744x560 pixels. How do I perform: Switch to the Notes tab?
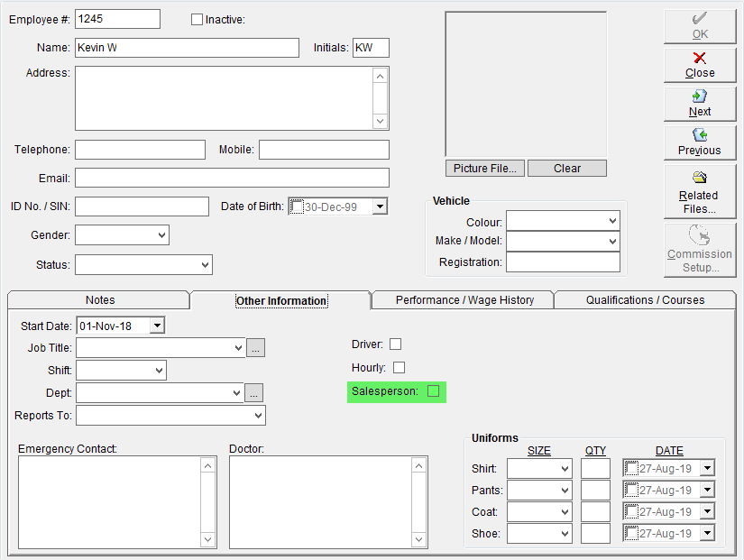coord(99,300)
